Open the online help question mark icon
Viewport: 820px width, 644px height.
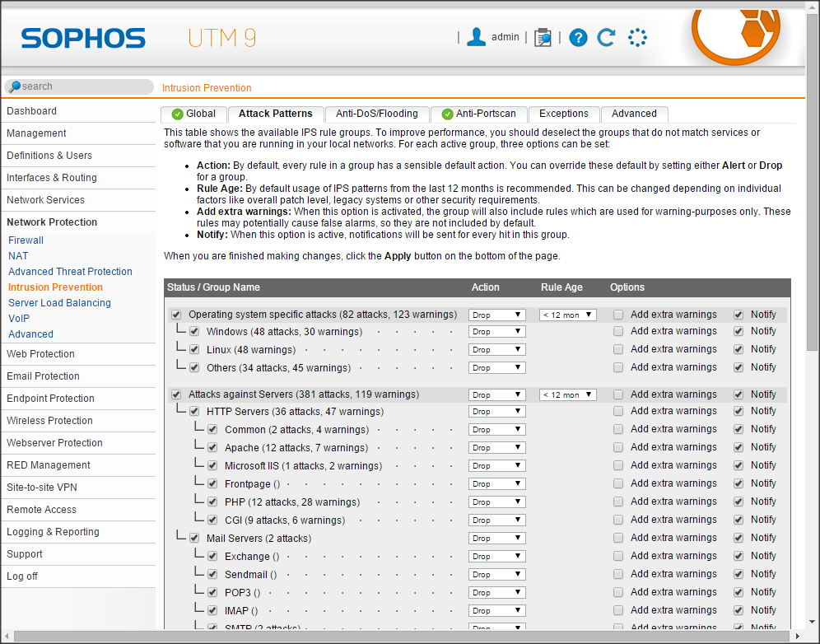click(578, 37)
